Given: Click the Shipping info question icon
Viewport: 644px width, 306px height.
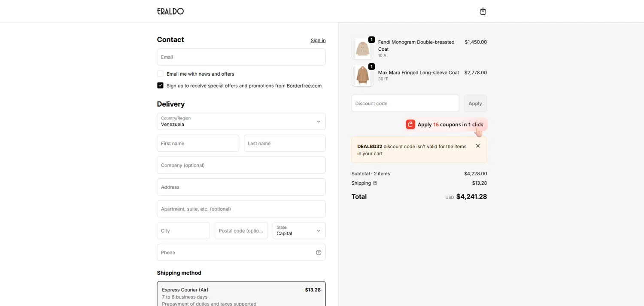Looking at the screenshot, I should click(375, 183).
